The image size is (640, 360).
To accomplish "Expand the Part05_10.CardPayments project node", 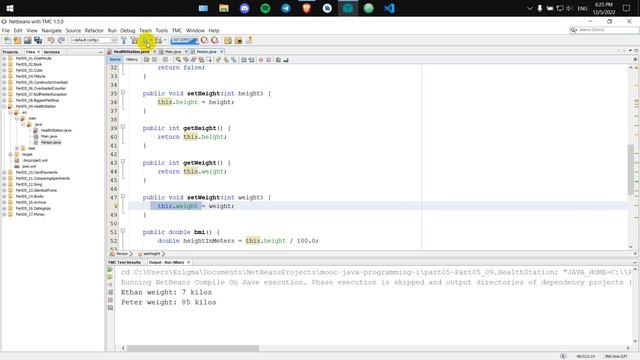I will [x=4, y=172].
